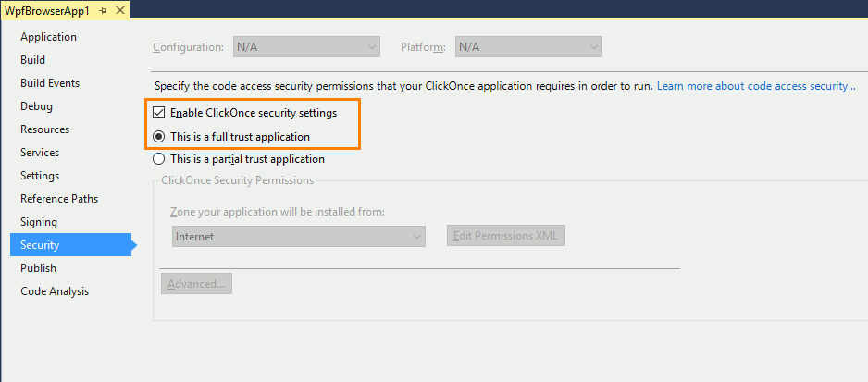868x382 pixels.
Task: Select the Publish page
Action: 38,268
